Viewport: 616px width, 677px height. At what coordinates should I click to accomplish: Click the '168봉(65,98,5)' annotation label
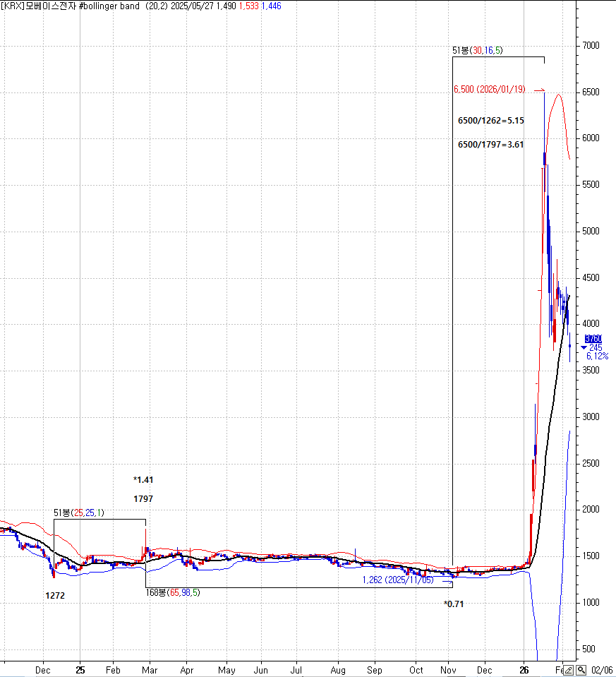172,592
